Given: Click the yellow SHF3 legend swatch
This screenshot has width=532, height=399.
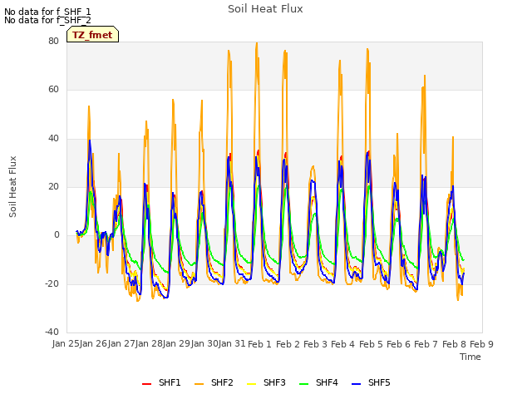Looking at the screenshot, I should 251,384.
